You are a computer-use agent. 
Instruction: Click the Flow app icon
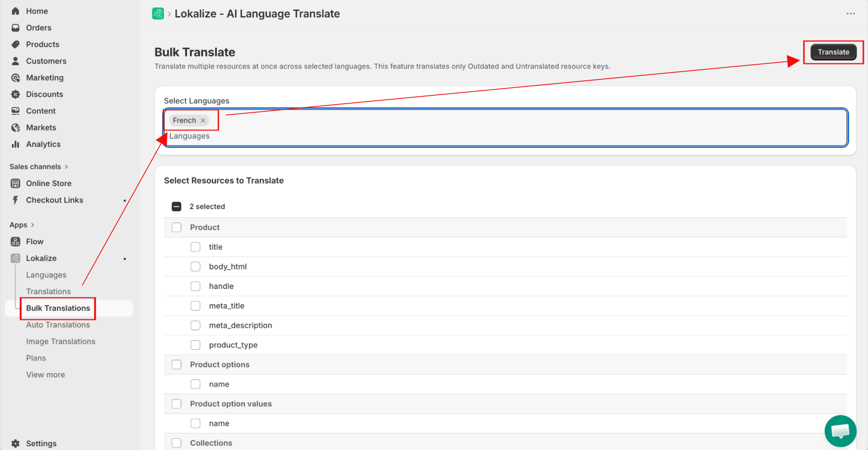pos(15,241)
